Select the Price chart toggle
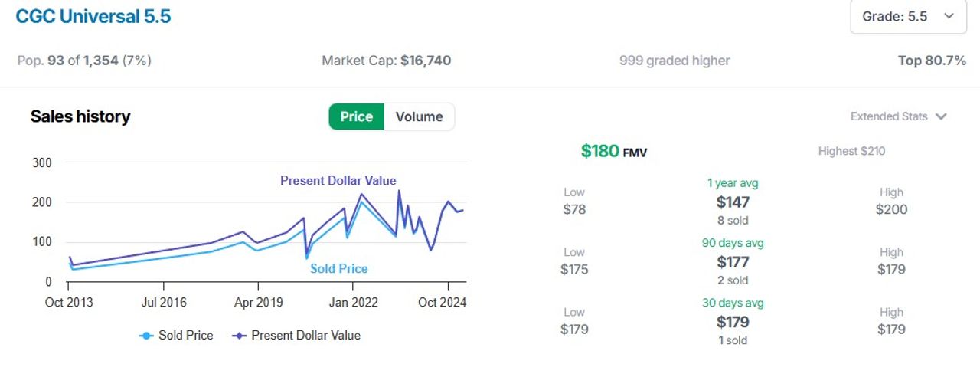 356,116
